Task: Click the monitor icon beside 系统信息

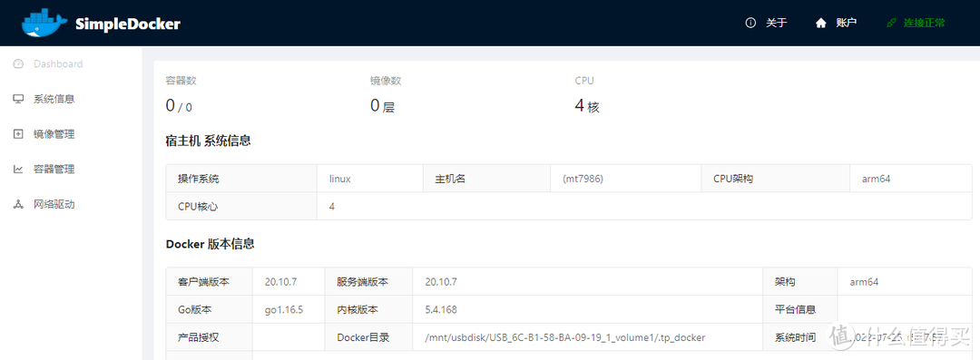Action: tap(18, 100)
